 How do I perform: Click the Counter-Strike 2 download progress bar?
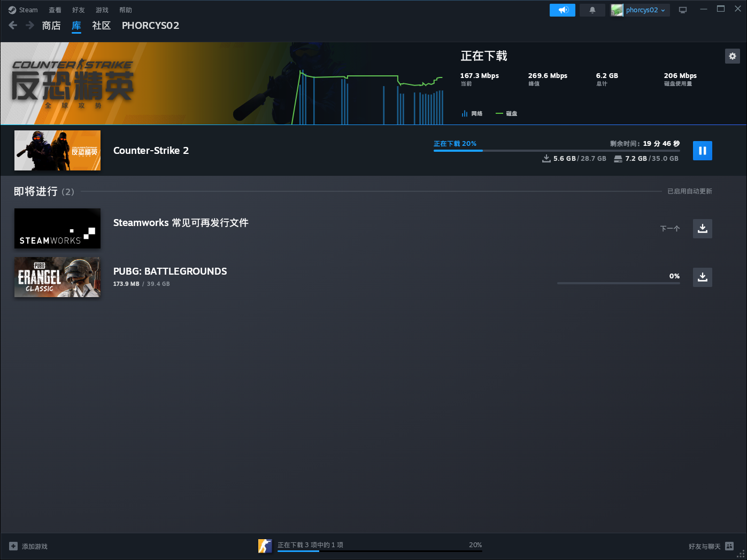pyautogui.click(x=557, y=151)
